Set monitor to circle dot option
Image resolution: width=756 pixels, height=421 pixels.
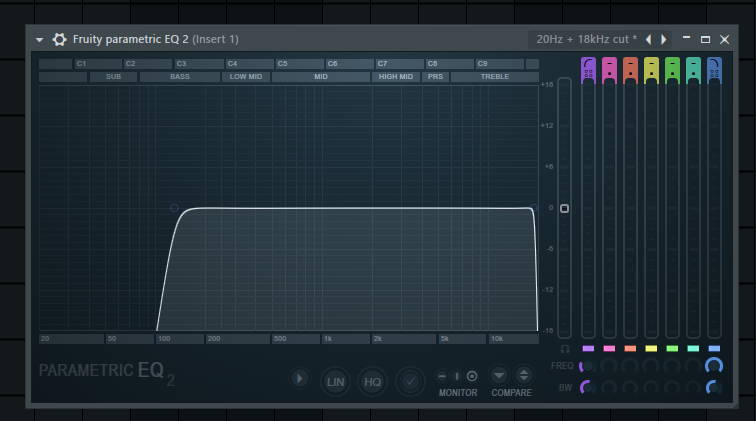point(472,376)
